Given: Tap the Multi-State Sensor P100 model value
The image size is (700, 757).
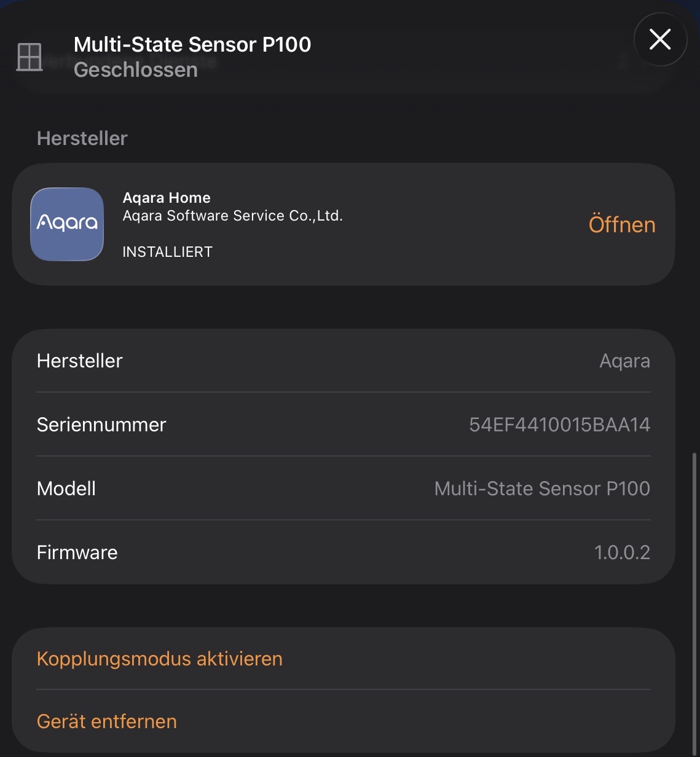Looking at the screenshot, I should tap(542, 488).
